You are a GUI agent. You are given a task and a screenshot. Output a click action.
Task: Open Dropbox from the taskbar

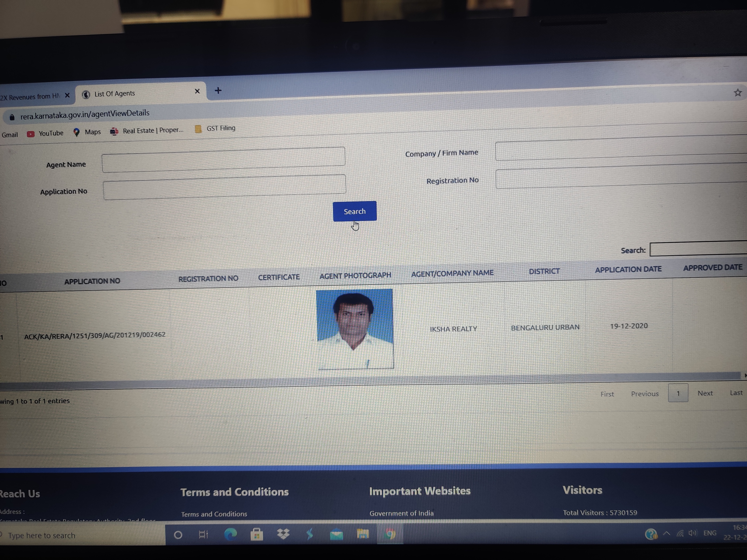283,534
